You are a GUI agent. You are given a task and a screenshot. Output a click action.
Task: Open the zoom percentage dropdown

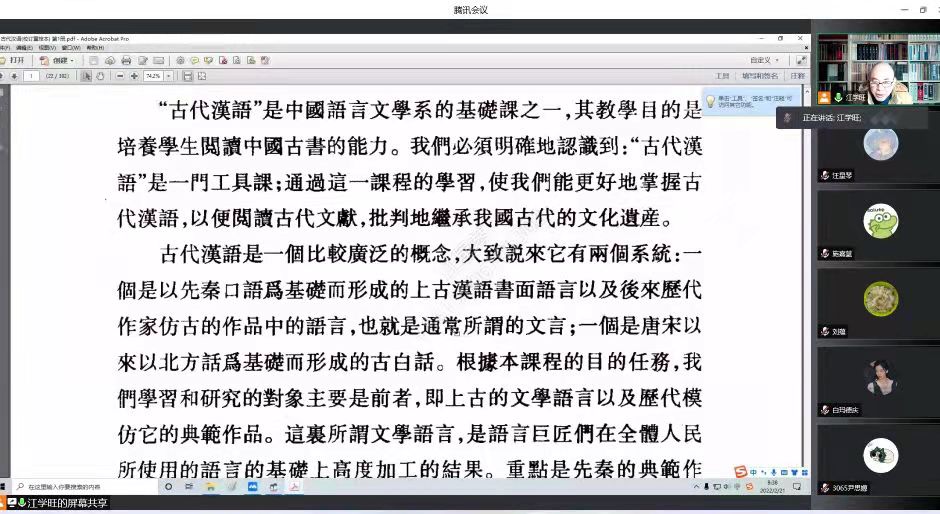tap(166, 76)
